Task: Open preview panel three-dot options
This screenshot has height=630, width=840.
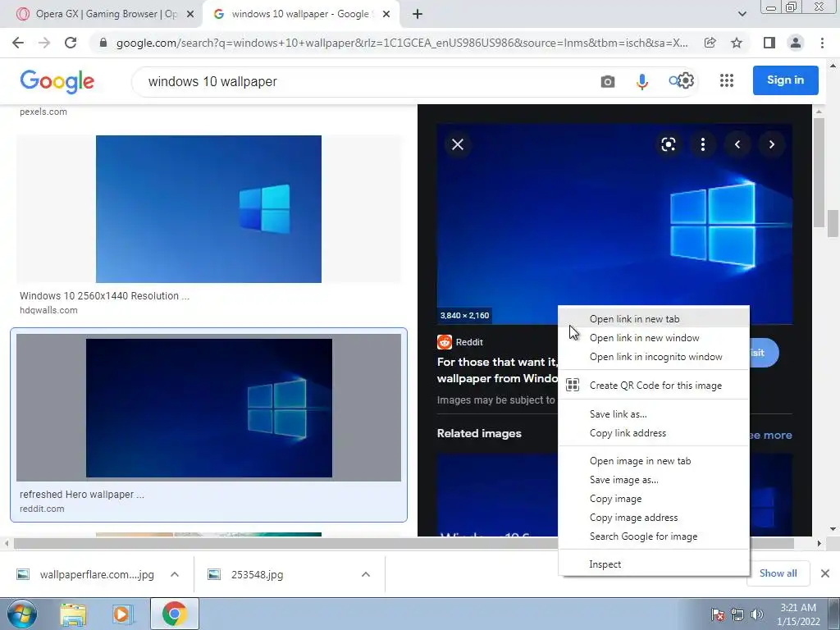Action: pyautogui.click(x=702, y=144)
